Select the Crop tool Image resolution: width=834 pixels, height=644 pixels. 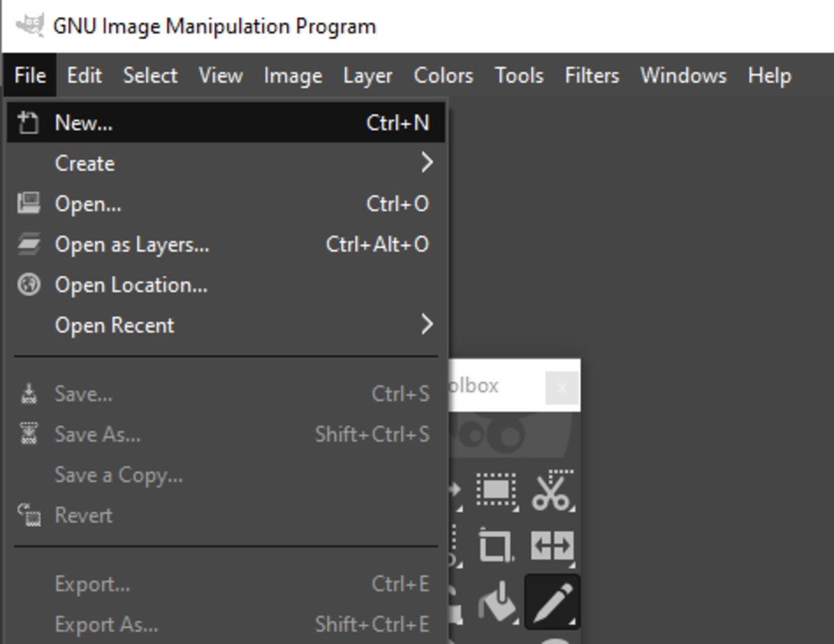tap(496, 544)
